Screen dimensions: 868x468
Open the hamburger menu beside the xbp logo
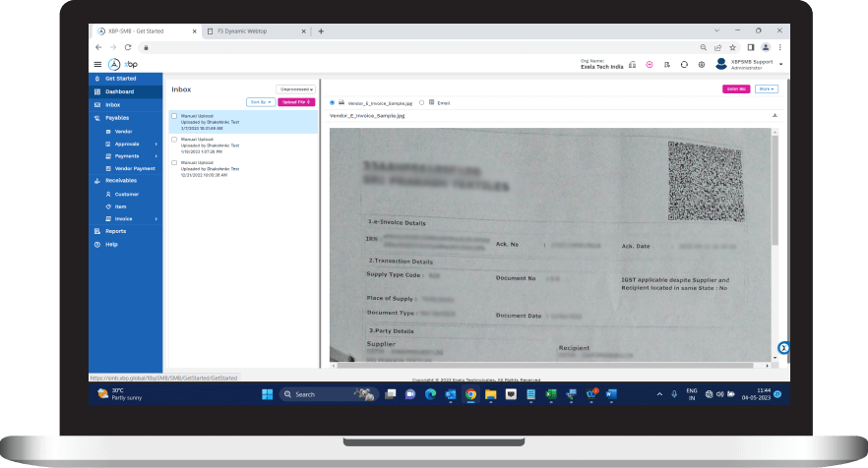point(97,64)
